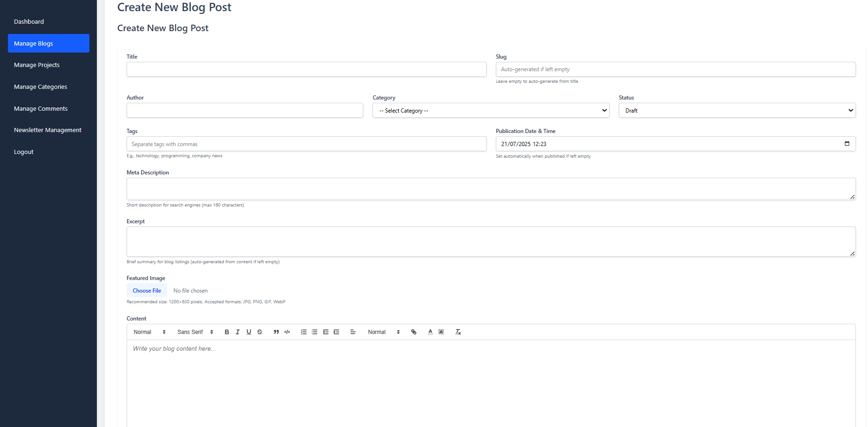
Task: Clear text formatting in the editor
Action: [458, 332]
